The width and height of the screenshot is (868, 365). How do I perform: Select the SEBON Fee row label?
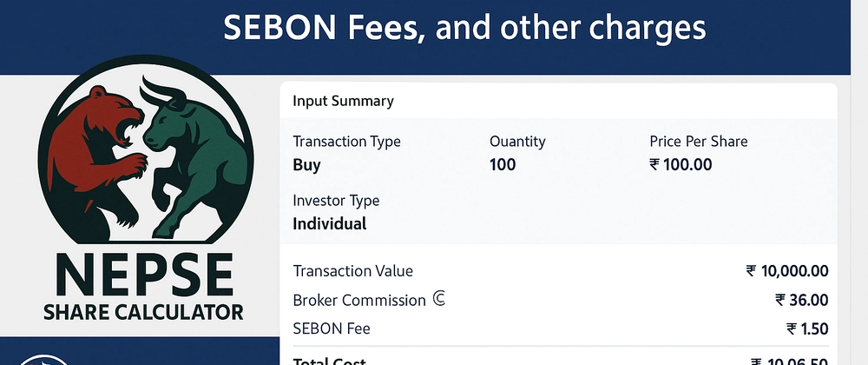pyautogui.click(x=332, y=328)
